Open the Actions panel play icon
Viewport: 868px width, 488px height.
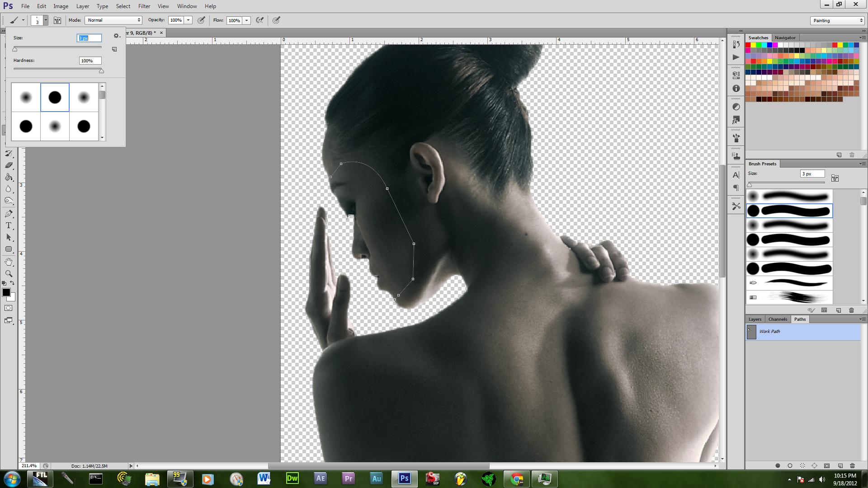(x=736, y=57)
